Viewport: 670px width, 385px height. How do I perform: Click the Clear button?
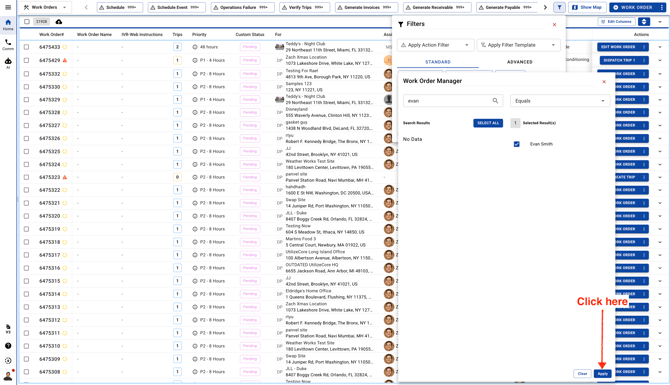click(x=582, y=373)
